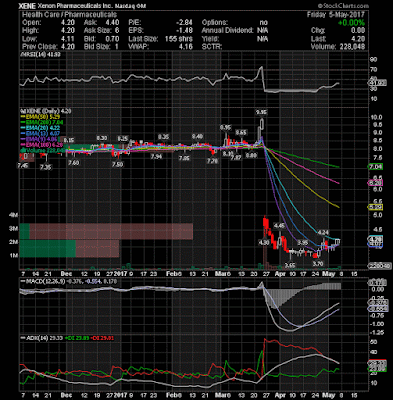
Task: Click the 9.95 peak price annotation
Action: click(x=261, y=113)
